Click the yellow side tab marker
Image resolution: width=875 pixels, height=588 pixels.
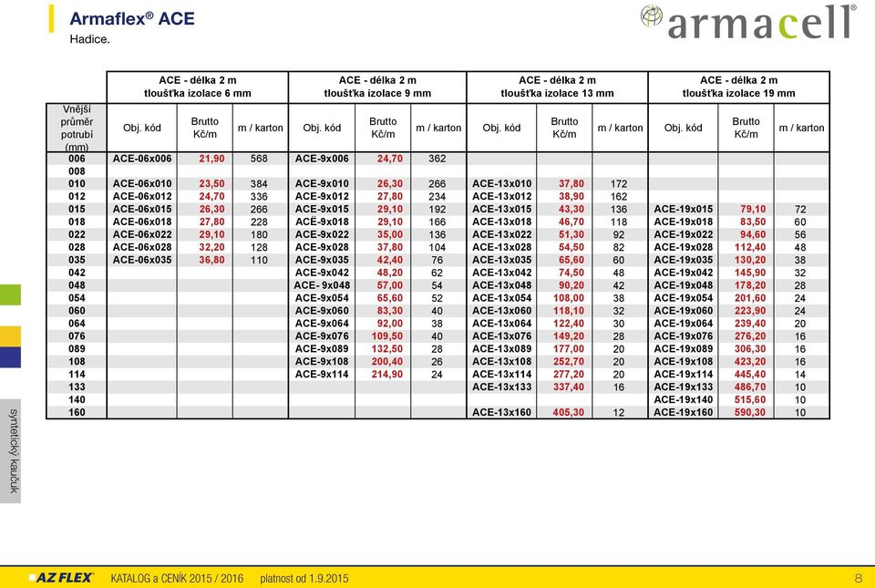coord(10,336)
